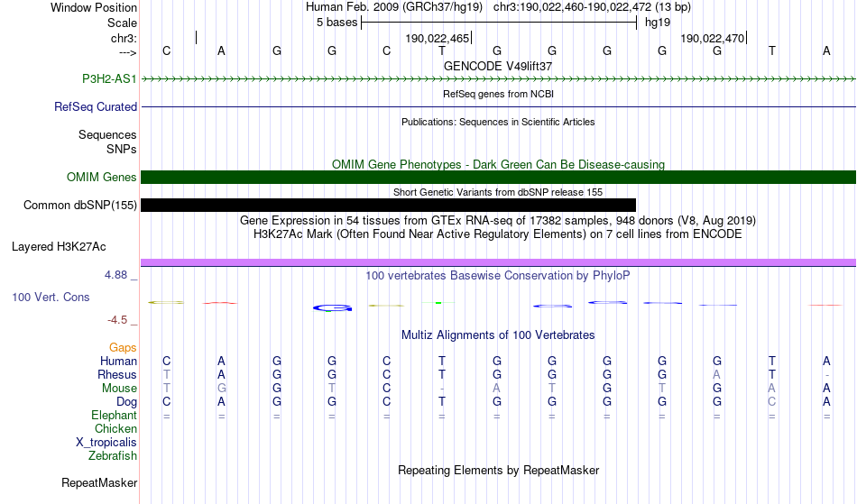Click the 4.88 PhyloP upper scale value

pyautogui.click(x=115, y=275)
